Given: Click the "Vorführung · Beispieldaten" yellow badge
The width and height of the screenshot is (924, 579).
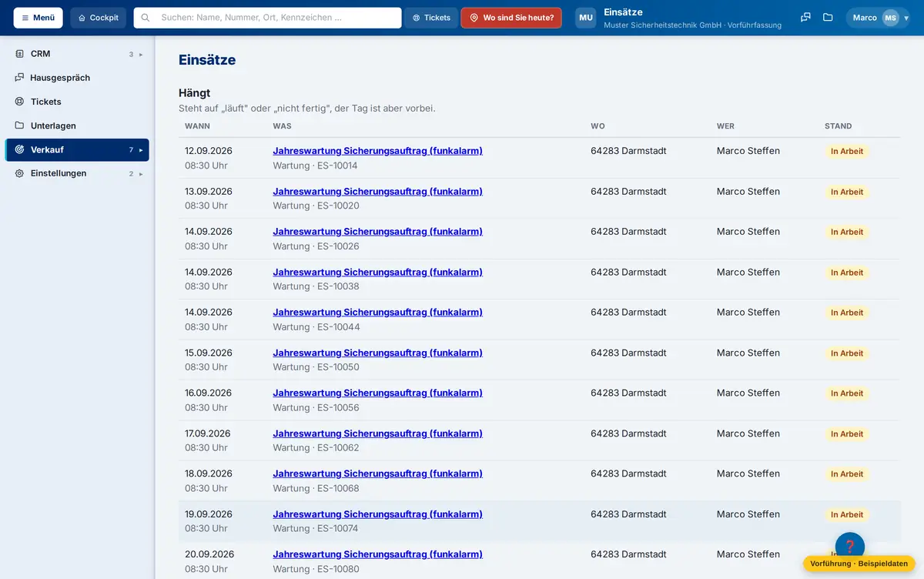Looking at the screenshot, I should tap(859, 564).
